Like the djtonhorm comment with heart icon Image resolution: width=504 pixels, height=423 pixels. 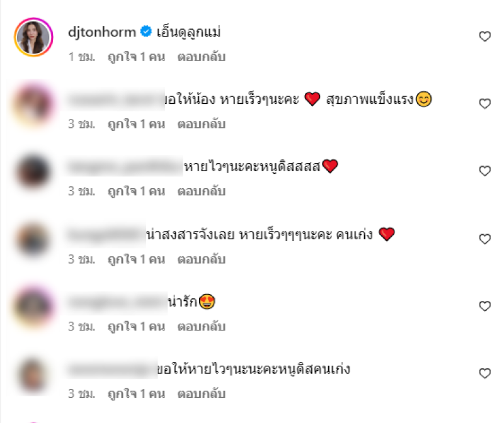click(x=484, y=37)
